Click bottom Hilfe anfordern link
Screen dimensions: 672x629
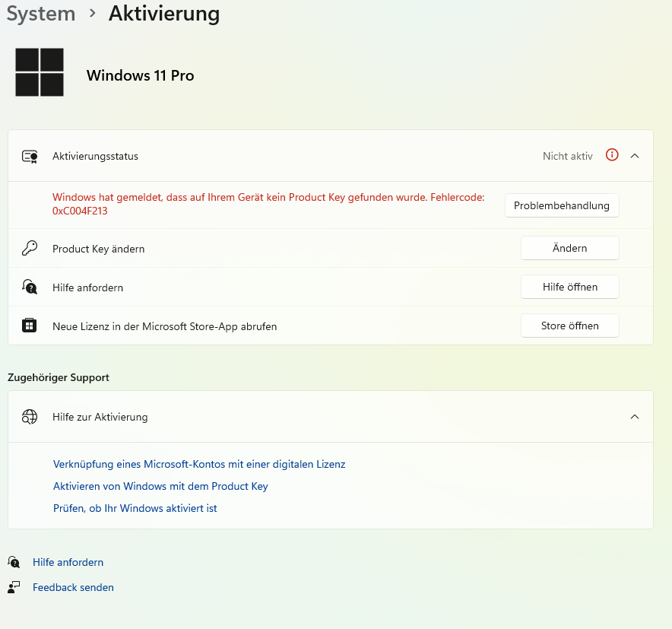click(68, 562)
